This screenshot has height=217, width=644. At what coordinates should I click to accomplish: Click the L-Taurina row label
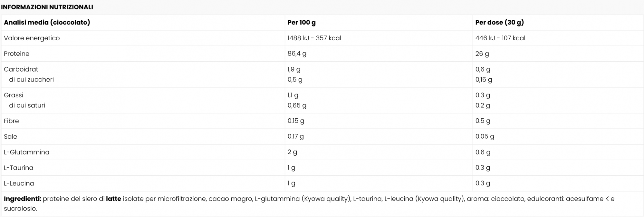19,168
